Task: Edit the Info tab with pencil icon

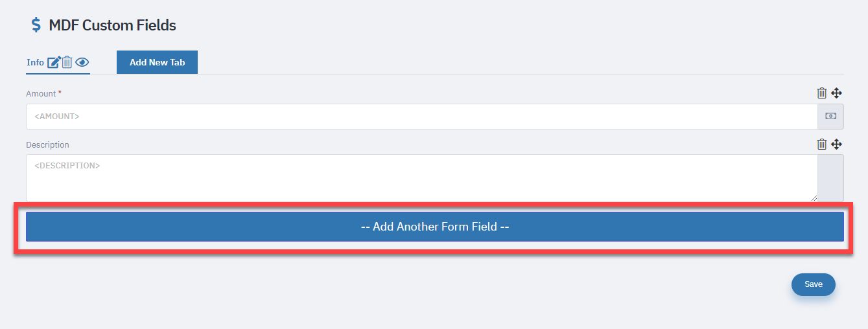Action: tap(54, 63)
